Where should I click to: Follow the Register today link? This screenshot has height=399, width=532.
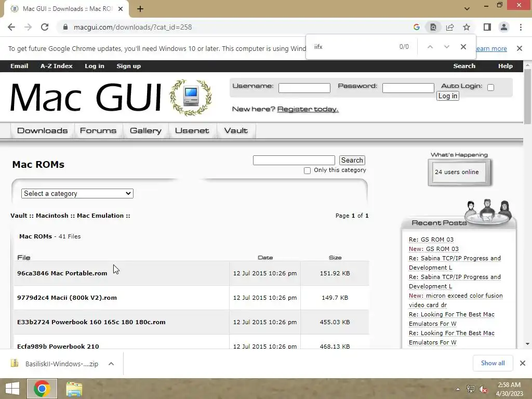point(308,109)
